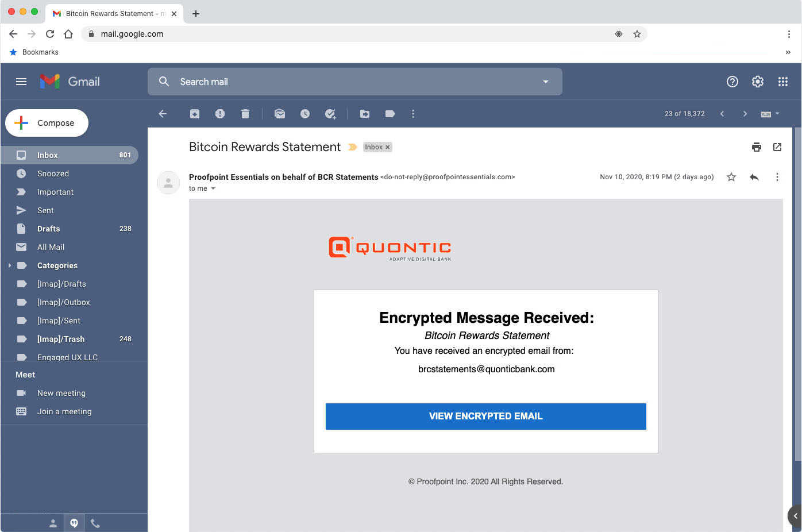Open search options dropdown in search bar
Screen dimensions: 802x532
point(546,82)
